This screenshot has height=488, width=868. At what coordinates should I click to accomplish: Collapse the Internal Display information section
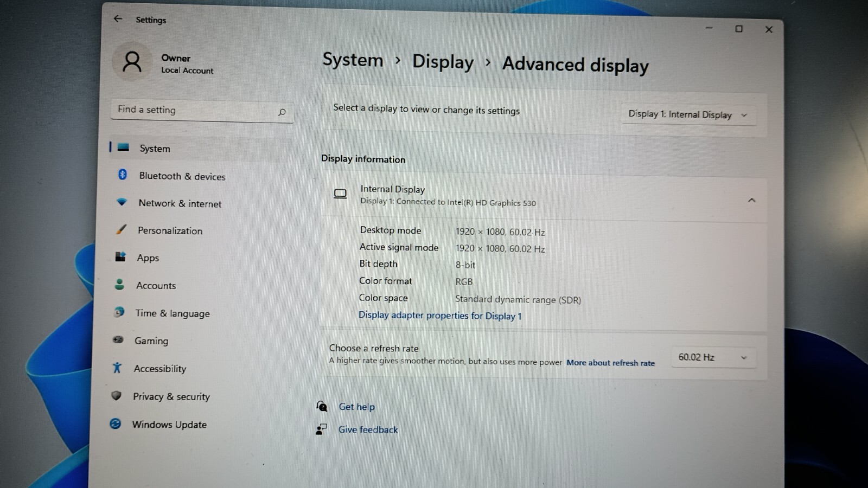[x=751, y=200]
